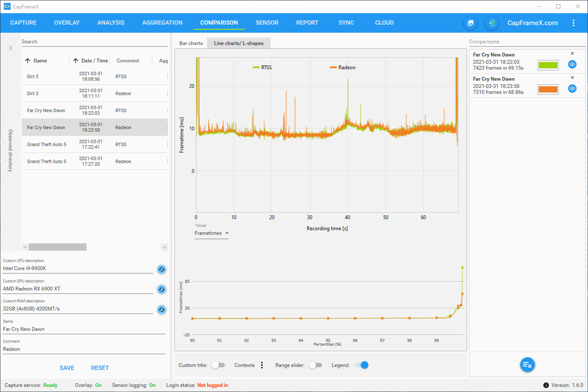
Task: Go to the CAPTURE tab
Action: point(23,23)
